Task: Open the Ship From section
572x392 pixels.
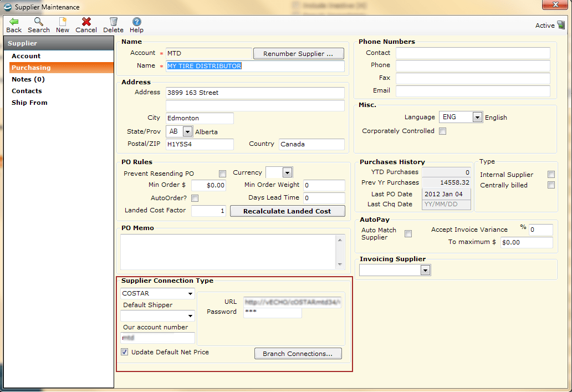Action: [29, 103]
